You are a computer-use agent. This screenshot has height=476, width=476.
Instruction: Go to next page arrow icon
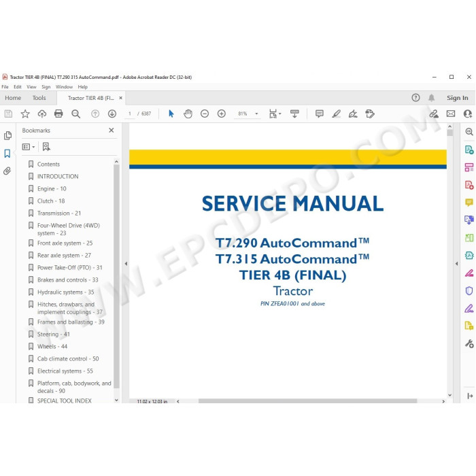[112, 114]
